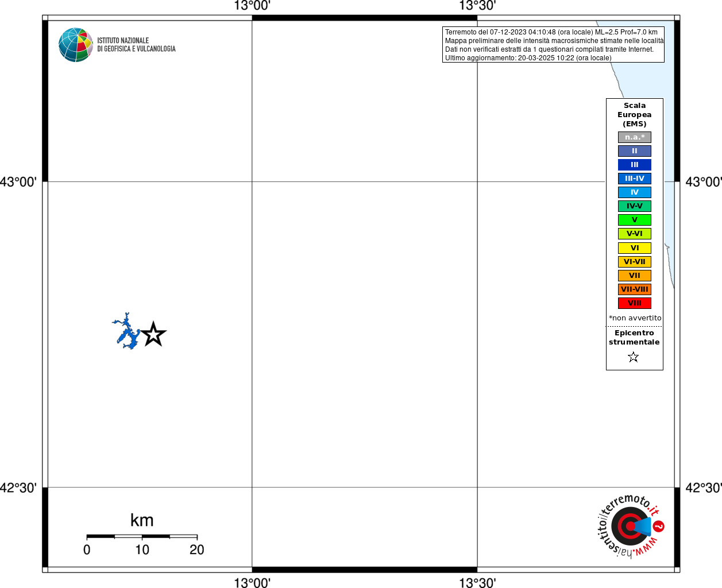Click 'Terremoto del 07-12-2023' info line
This screenshot has width=722, height=588.
click(551, 32)
